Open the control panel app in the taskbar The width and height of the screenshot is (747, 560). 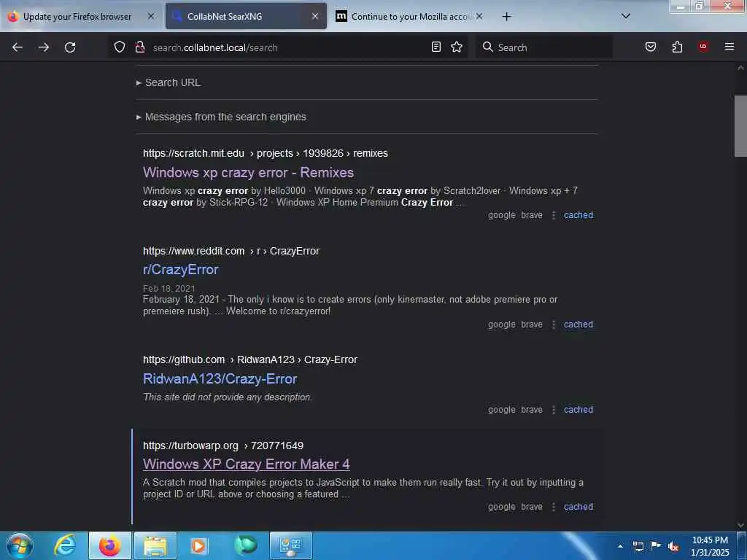[290, 545]
